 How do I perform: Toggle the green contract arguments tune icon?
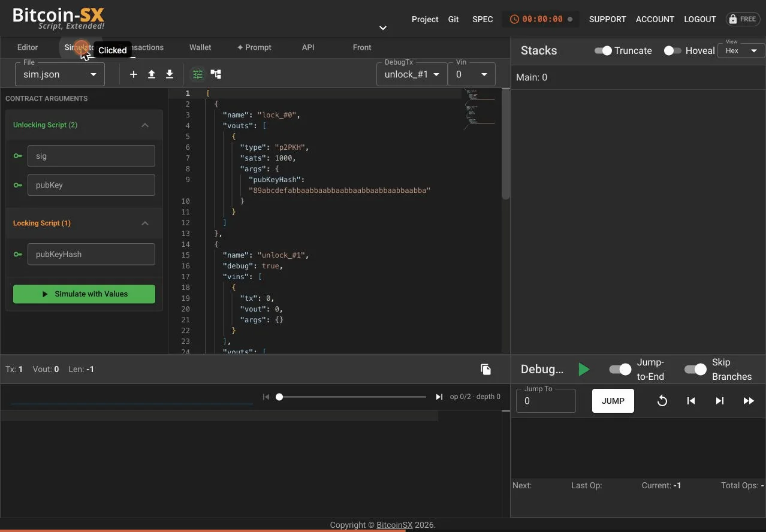[x=198, y=74]
